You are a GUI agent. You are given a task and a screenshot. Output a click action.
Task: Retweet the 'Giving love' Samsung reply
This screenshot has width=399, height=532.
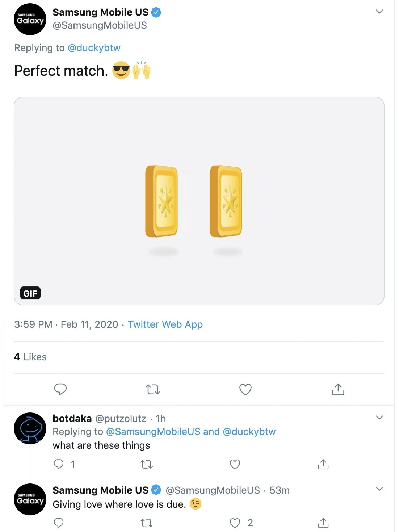147,523
